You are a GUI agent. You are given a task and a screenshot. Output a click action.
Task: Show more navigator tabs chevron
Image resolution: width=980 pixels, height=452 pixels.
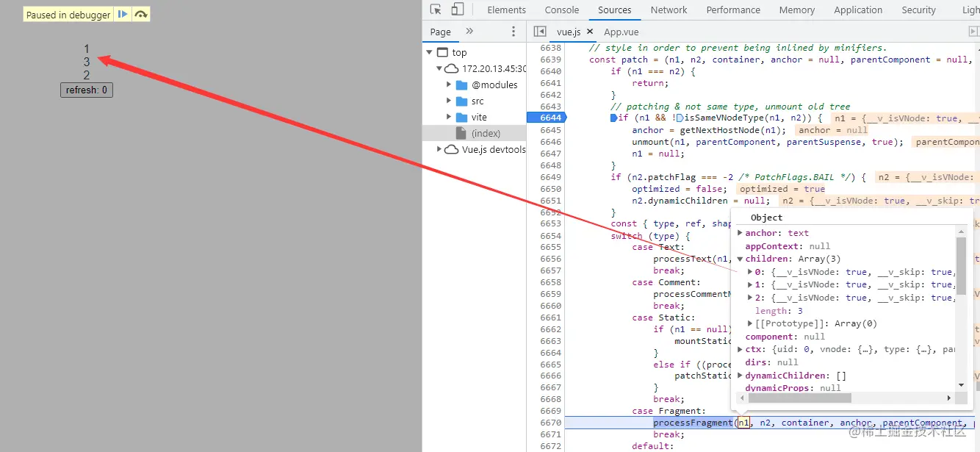(469, 31)
